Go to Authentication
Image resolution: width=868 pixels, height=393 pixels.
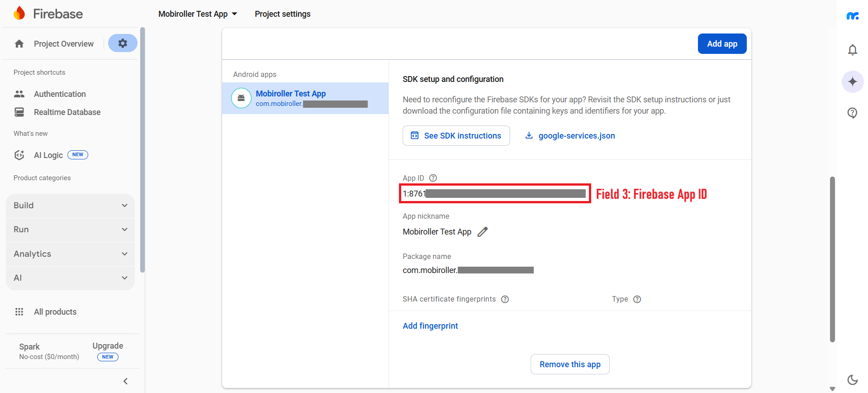click(60, 94)
